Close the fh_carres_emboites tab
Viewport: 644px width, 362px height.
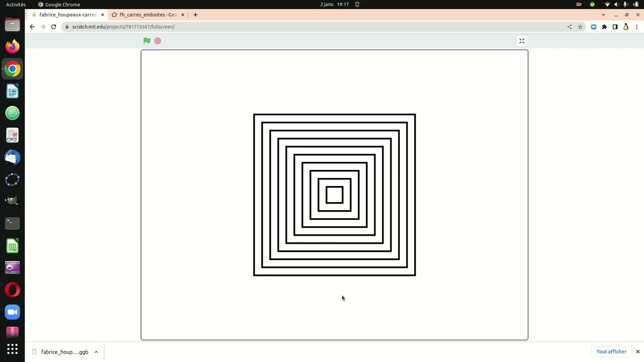click(x=183, y=15)
